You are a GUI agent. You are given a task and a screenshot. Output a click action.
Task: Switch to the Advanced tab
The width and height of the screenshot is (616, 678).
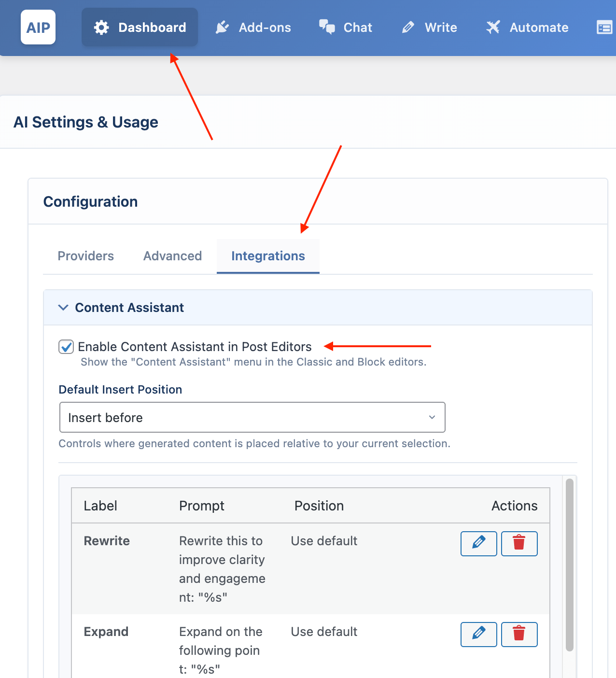[x=172, y=256]
